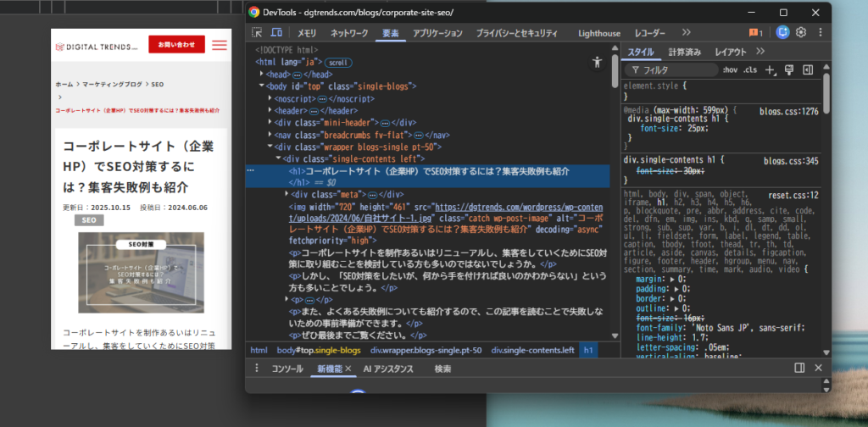Switch to the ネットワーク tab
The height and width of the screenshot is (427, 868).
pyautogui.click(x=348, y=33)
